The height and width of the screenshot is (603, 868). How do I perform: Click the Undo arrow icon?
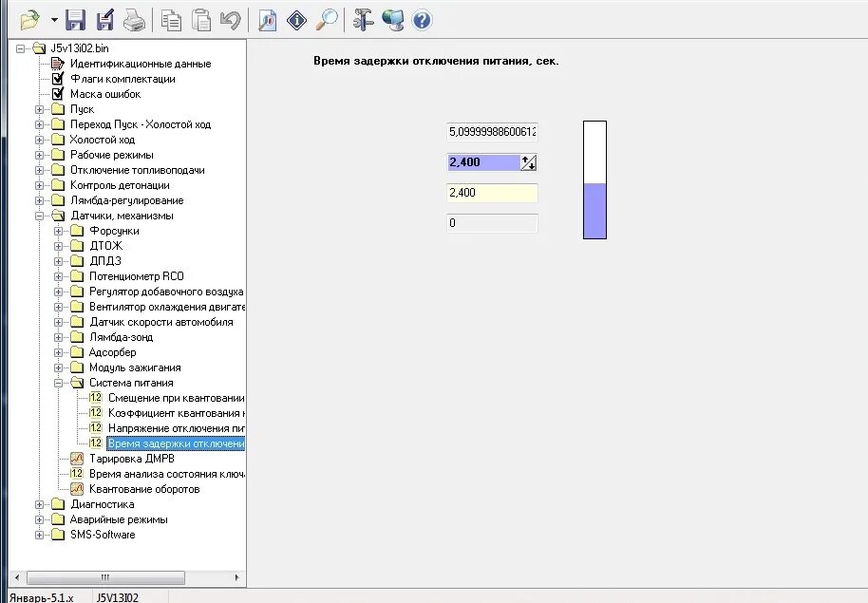click(230, 21)
